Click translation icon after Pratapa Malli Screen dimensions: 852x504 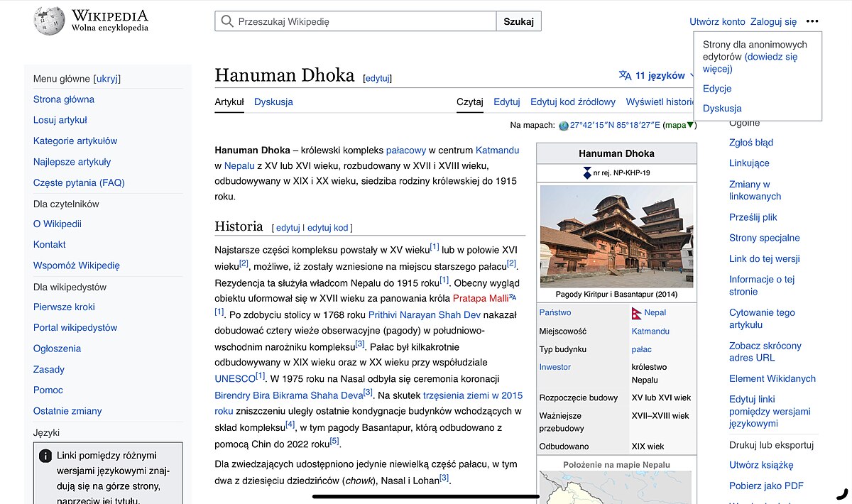513,297
